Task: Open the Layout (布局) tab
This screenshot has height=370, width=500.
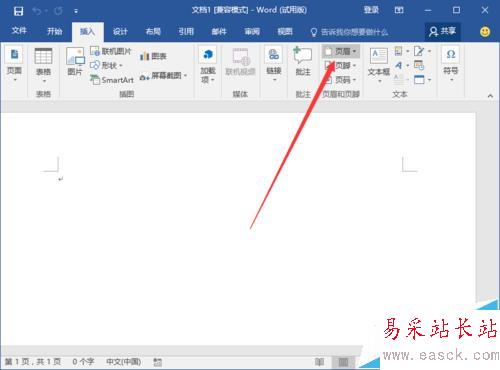Action: point(153,32)
